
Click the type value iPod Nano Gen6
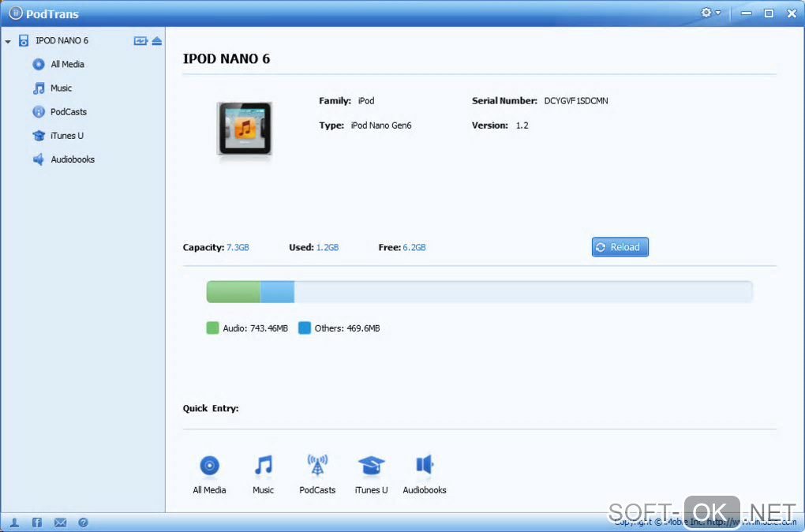pos(381,126)
